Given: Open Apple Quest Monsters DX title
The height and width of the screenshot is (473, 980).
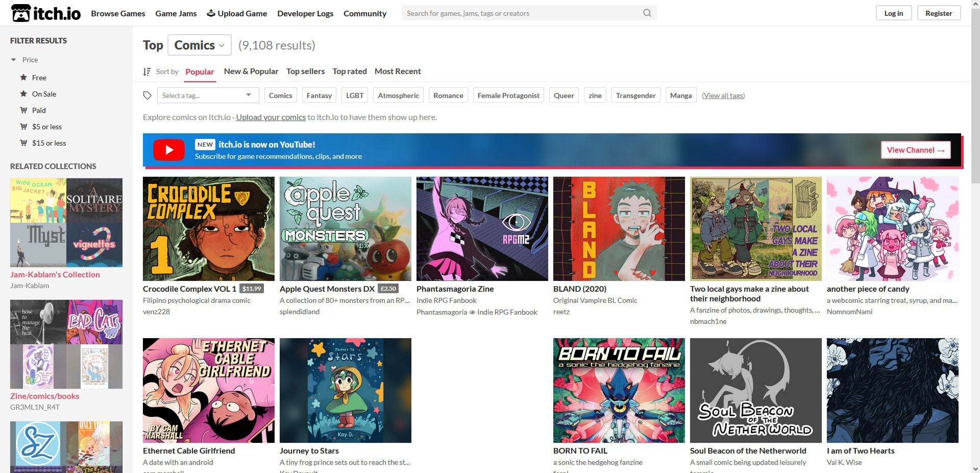Looking at the screenshot, I should [327, 289].
